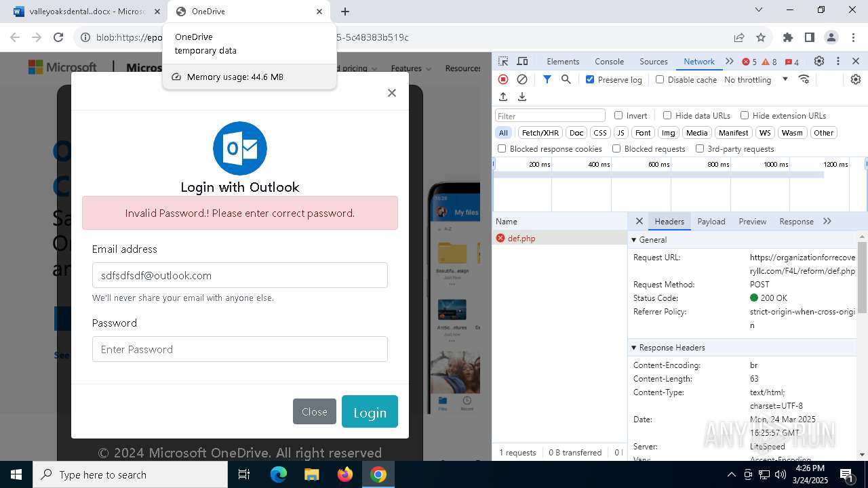Show more request detail tabs chevron

coord(827,221)
